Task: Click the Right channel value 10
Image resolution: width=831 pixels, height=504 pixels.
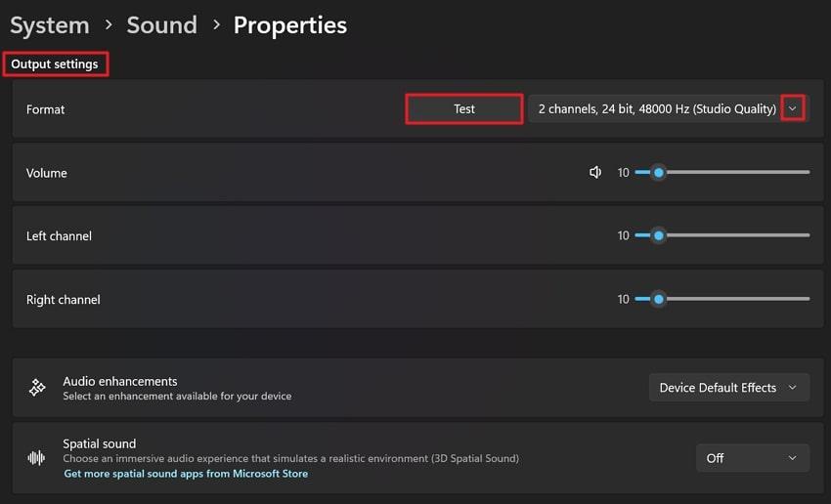Action: coord(624,299)
